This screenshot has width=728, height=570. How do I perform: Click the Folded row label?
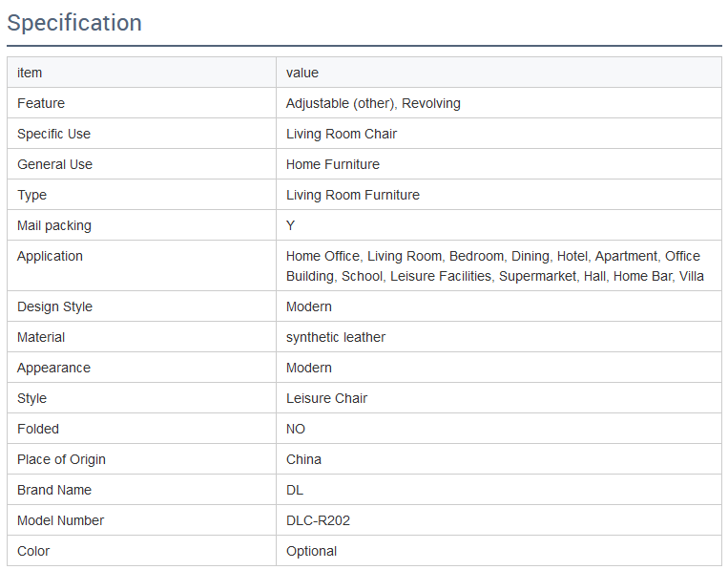(38, 429)
